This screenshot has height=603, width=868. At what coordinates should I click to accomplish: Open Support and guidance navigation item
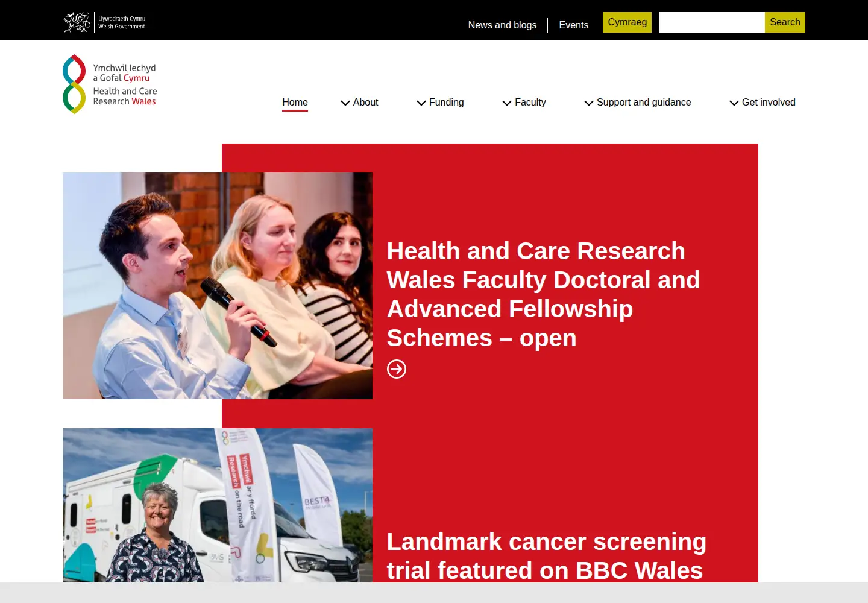coord(644,103)
